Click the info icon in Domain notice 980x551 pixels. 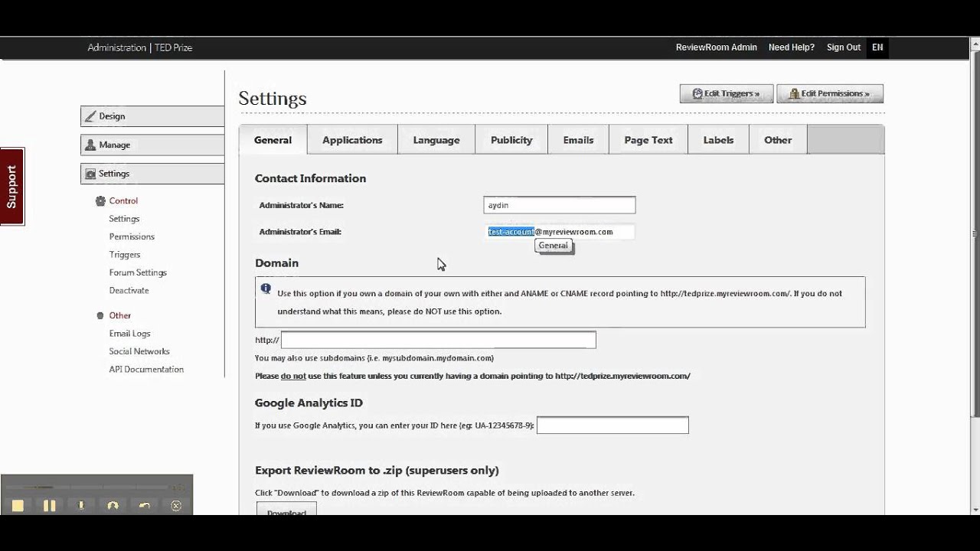266,289
